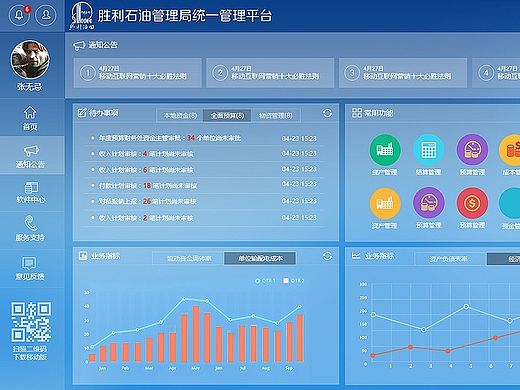Open 收入计划审核 row with 4 pending
Image resolution: width=520 pixels, height=390 pixels.
[203, 154]
